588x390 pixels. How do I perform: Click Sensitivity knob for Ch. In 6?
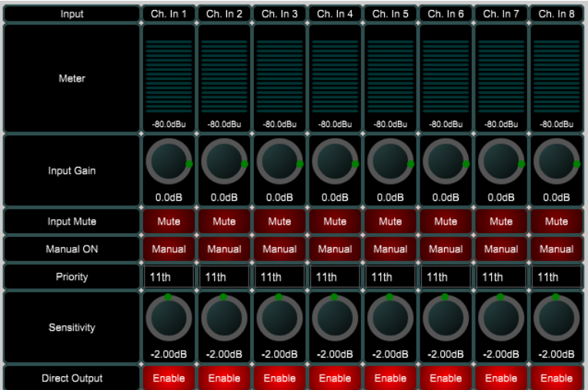click(x=446, y=318)
